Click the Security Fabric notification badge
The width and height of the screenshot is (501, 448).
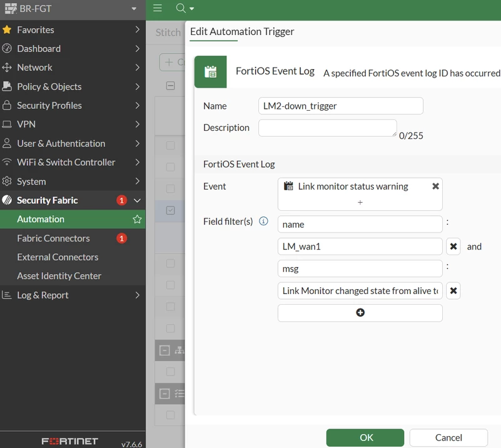click(x=121, y=200)
